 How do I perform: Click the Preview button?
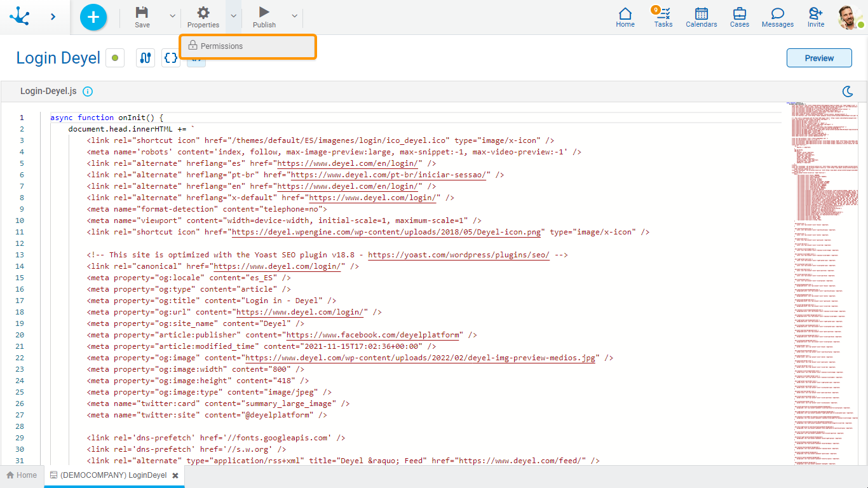[x=819, y=58]
